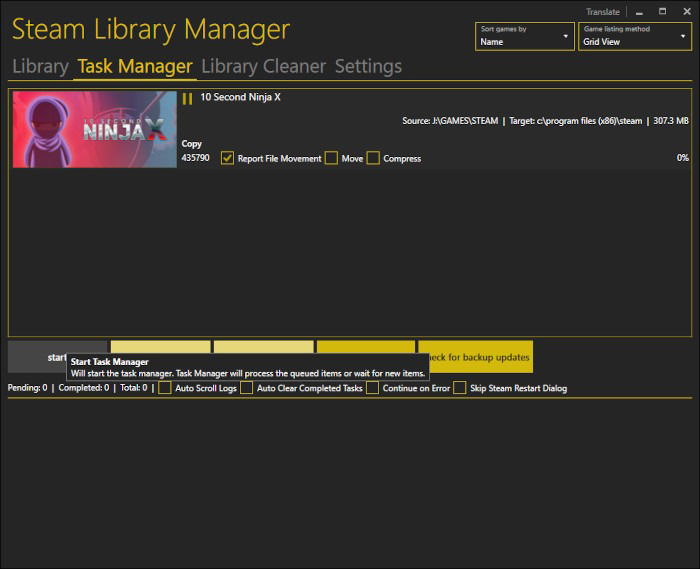Toggle Auto Clear Completed Tasks checkbox
Image resolution: width=700 pixels, height=569 pixels.
click(x=246, y=388)
